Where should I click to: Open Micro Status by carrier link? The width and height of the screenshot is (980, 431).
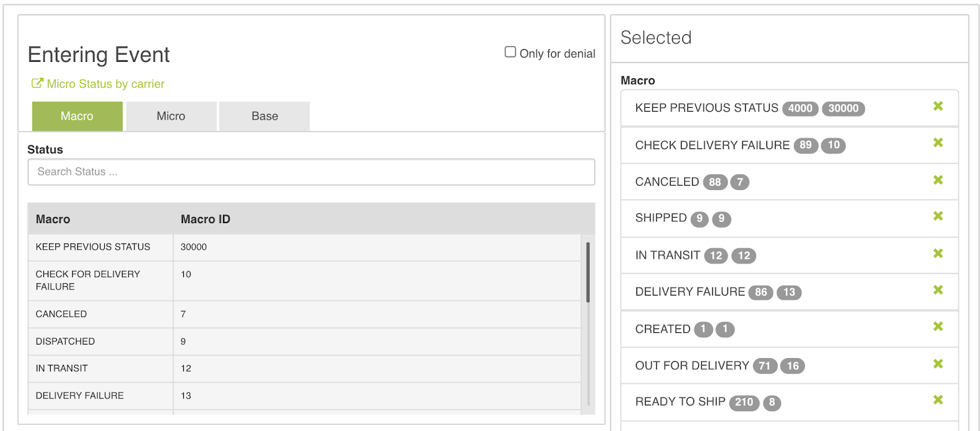[x=105, y=84]
